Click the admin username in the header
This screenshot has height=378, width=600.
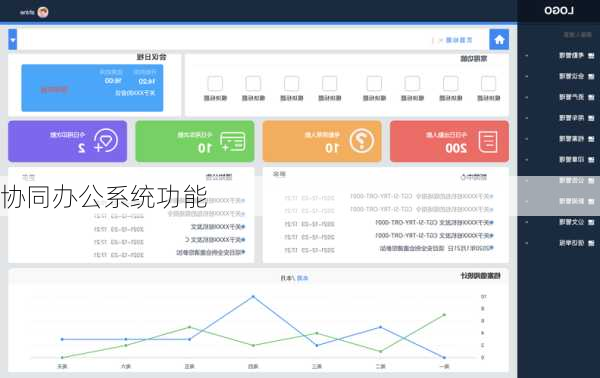pyautogui.click(x=27, y=13)
